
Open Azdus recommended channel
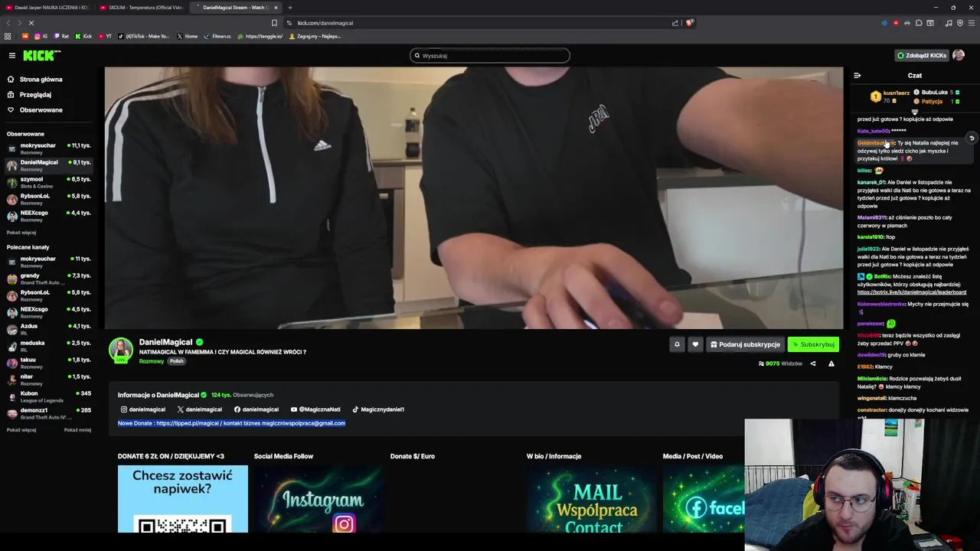(49, 329)
